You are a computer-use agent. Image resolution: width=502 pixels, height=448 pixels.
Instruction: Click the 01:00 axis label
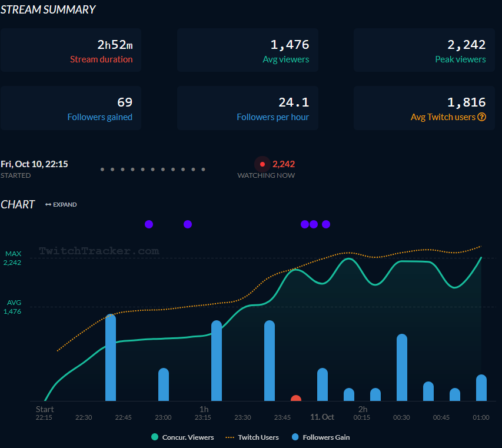click(481, 417)
